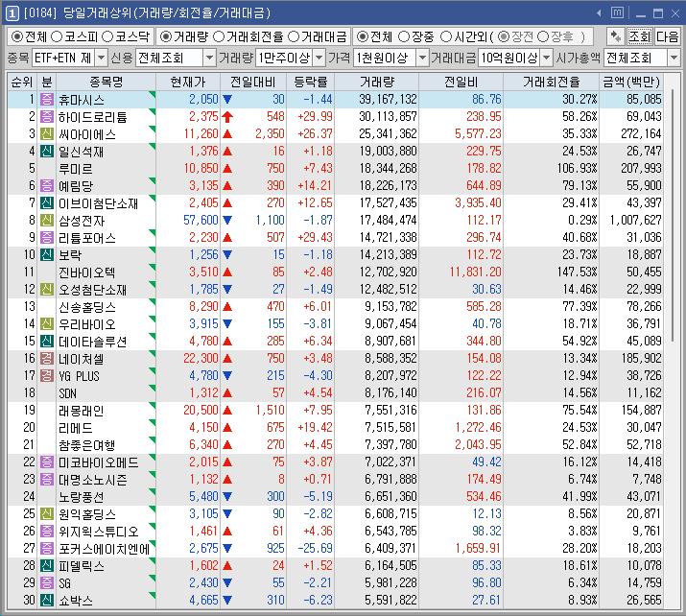Click the 거래량 column header
Viewport: 686px width, 616px height.
(377, 82)
